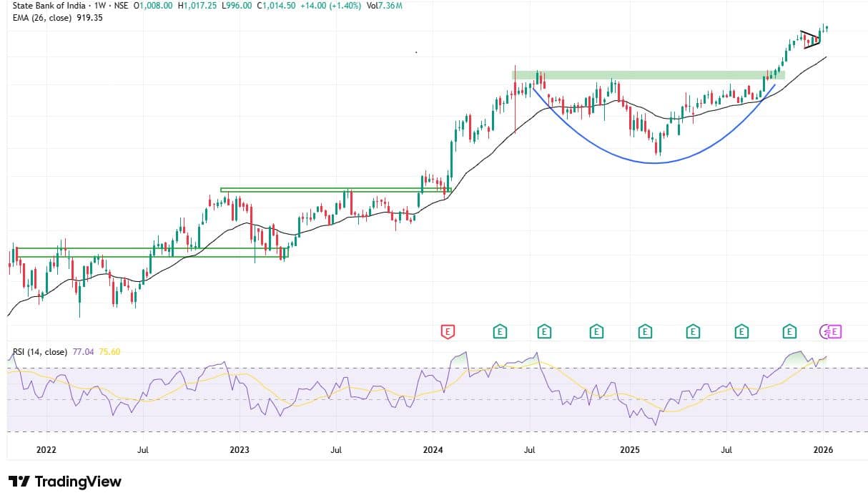The width and height of the screenshot is (868, 503).
Task: Click the 2023 label on time axis
Action: pos(240,450)
